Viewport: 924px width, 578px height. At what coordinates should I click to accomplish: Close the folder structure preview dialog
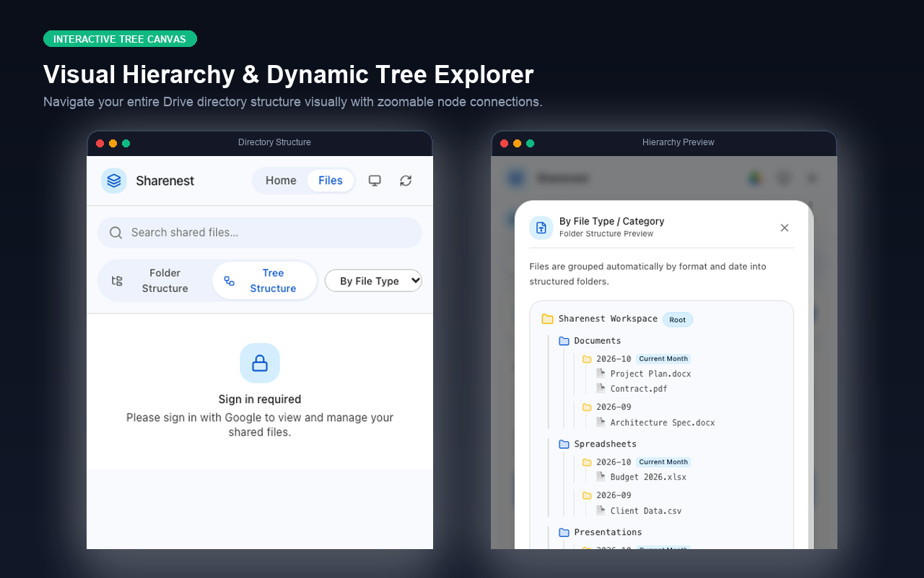tap(785, 228)
